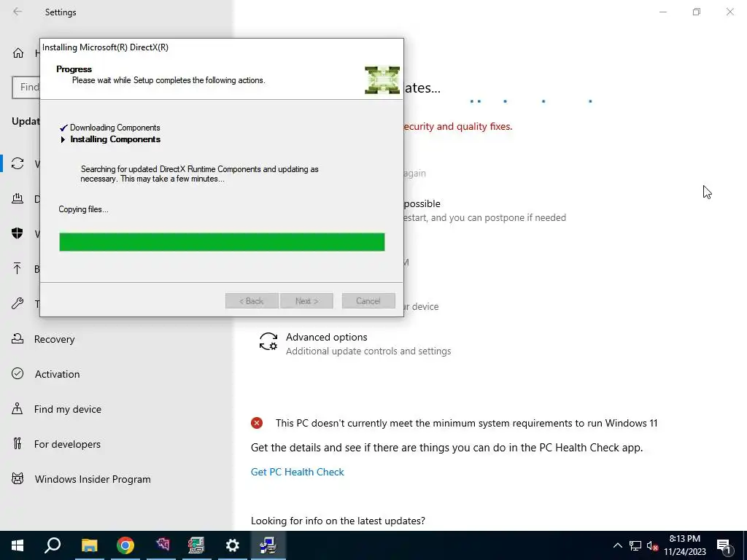The height and width of the screenshot is (560, 747).
Task: Open Delivery Optimization icon in sidebar
Action: coord(18,198)
